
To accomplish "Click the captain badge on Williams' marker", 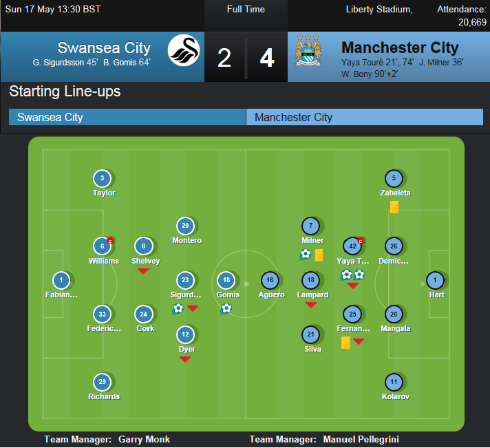I will pyautogui.click(x=110, y=240).
